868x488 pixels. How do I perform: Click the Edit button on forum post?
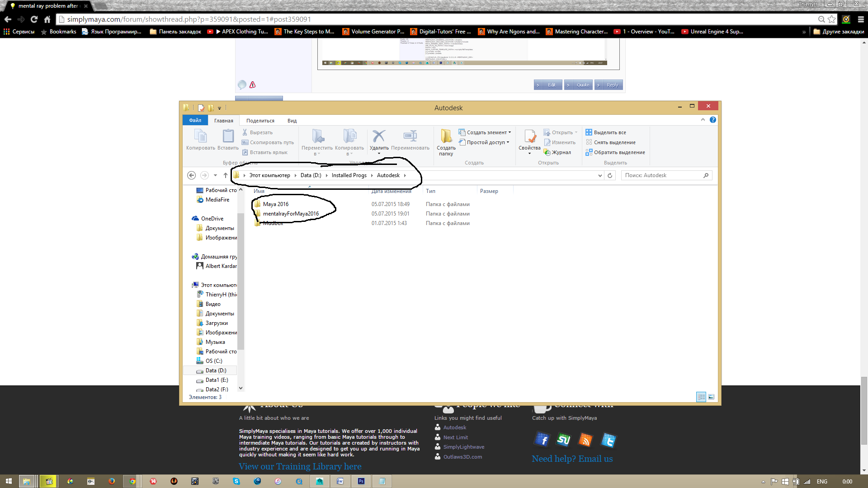click(548, 85)
